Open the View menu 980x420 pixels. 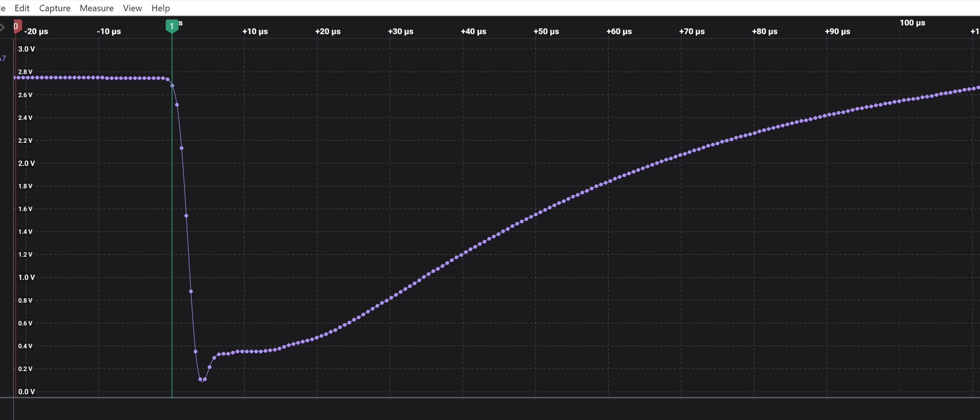click(132, 8)
